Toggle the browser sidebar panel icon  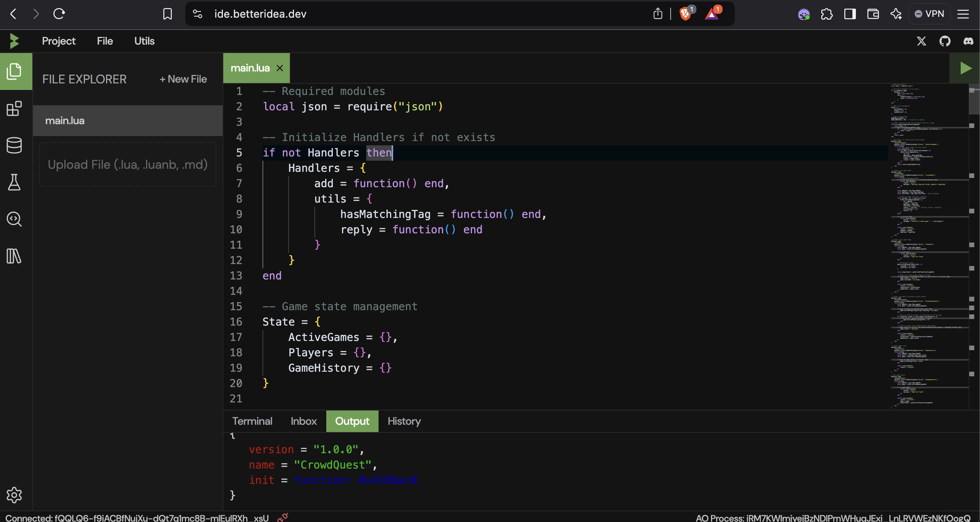pyautogui.click(x=850, y=14)
